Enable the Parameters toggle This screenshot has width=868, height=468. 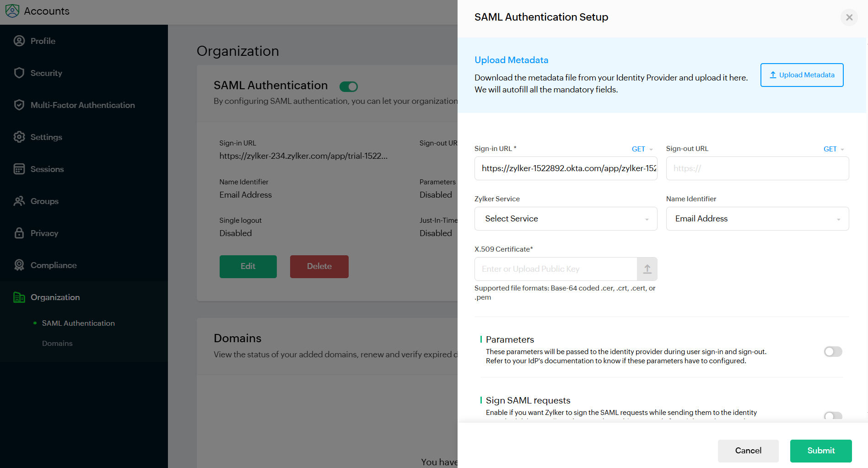coord(833,351)
